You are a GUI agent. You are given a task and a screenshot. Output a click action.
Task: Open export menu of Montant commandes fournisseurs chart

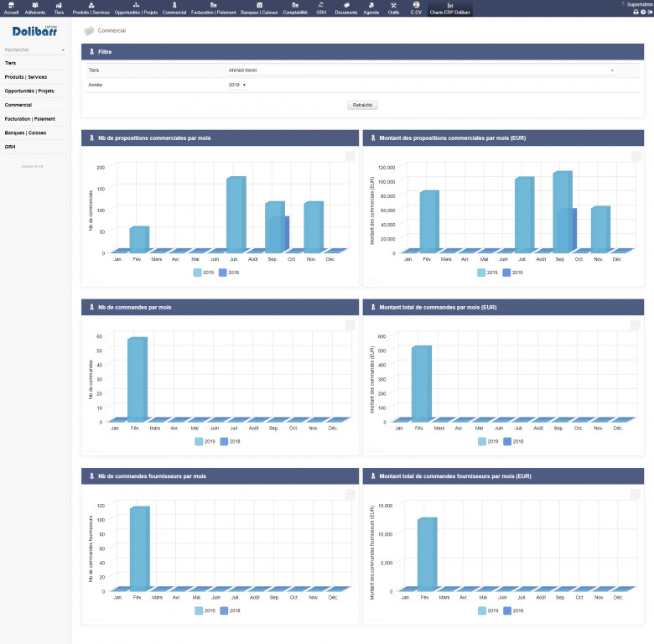pyautogui.click(x=635, y=494)
